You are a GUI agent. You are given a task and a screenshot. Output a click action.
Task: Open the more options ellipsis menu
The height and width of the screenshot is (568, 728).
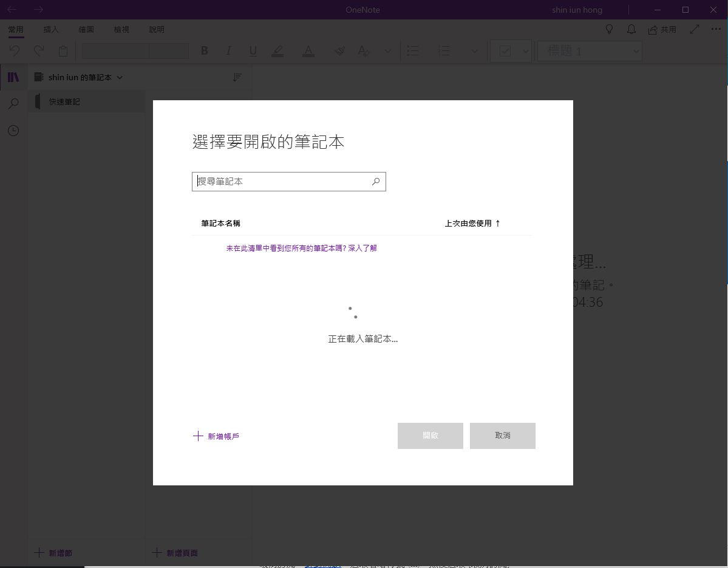click(x=716, y=29)
